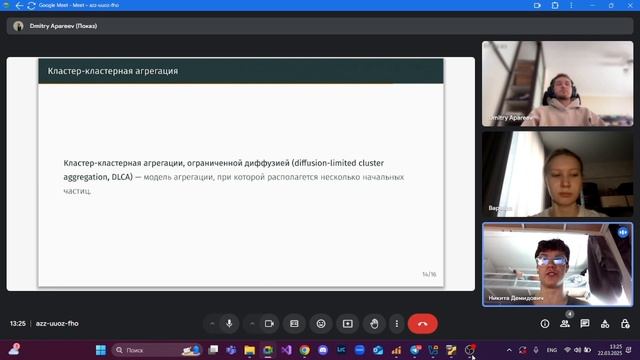Open Microsoft Teams from taskbar
640x360 pixels.
click(x=231, y=350)
